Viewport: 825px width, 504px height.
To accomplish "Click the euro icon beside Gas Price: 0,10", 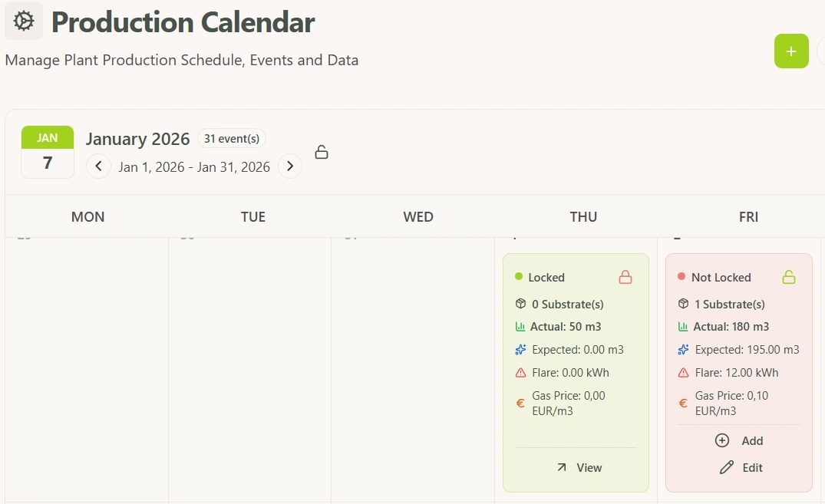I will tap(683, 403).
